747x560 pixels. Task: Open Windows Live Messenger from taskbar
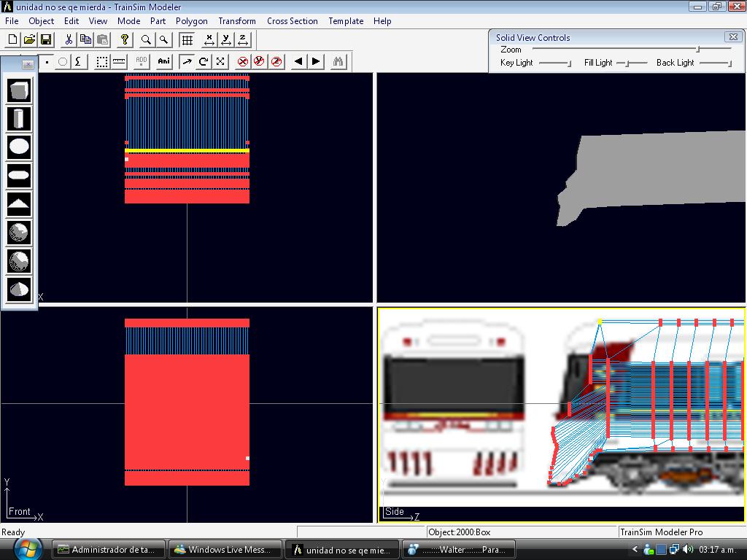pos(226,550)
